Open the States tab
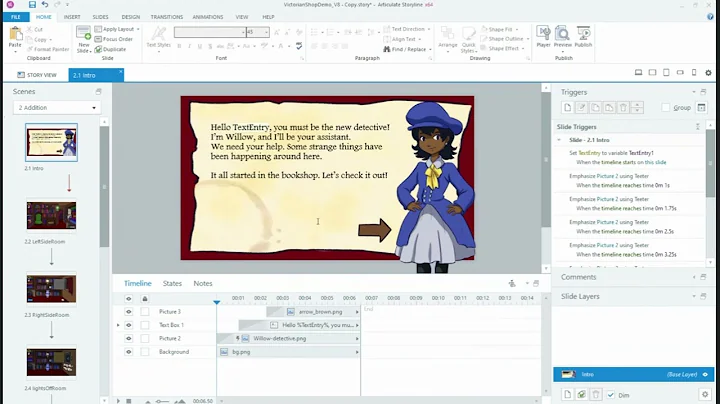Image resolution: width=720 pixels, height=404 pixels. [172, 283]
